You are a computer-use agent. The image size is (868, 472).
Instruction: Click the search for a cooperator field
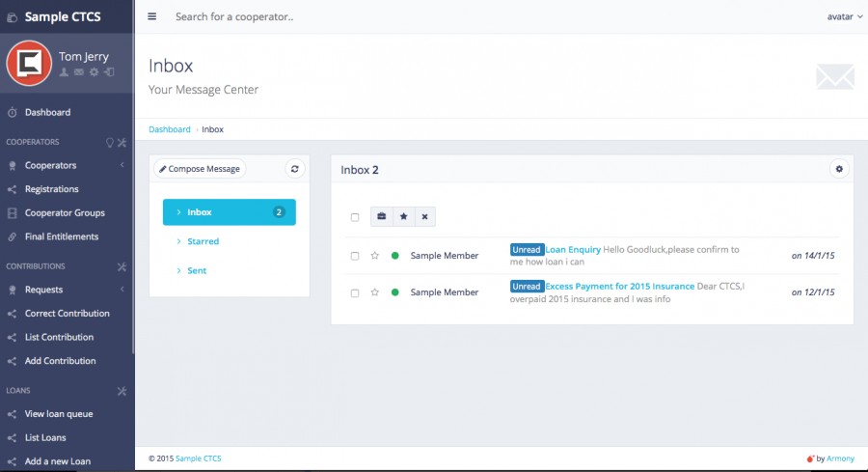(x=386, y=16)
